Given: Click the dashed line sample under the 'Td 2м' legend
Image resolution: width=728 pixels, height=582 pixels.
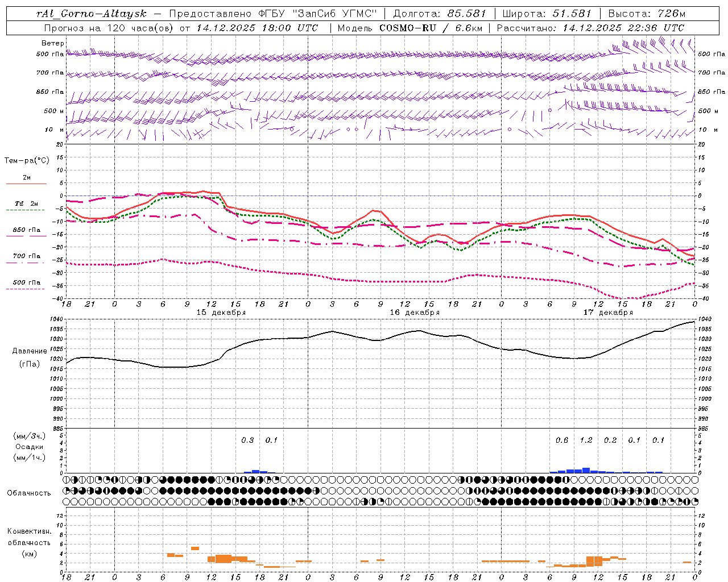Looking at the screenshot, I should coord(26,210).
